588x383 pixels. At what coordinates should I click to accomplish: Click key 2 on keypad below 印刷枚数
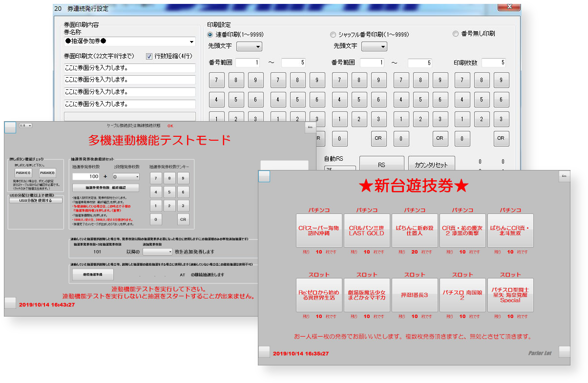(x=482, y=119)
